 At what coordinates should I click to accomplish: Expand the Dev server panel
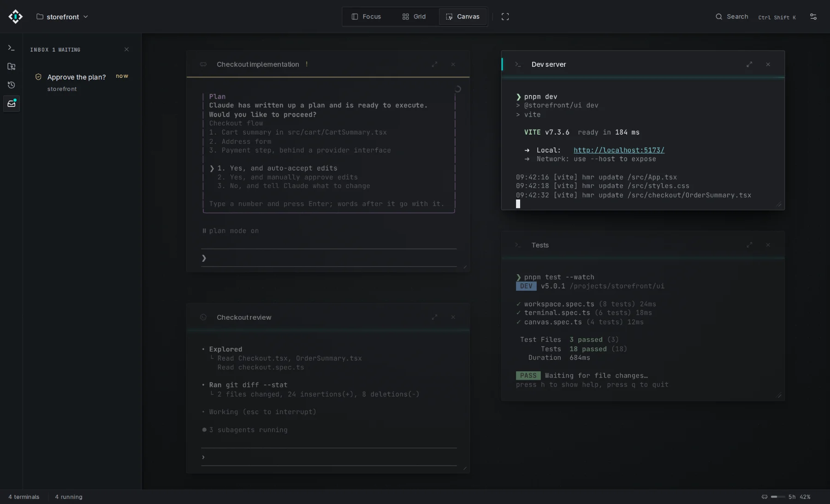pos(749,64)
